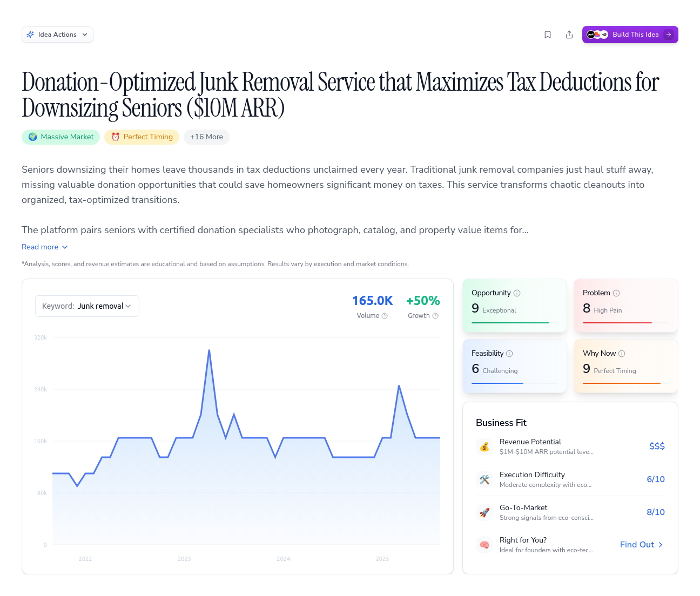
Task: Click the +50% growth value
Action: point(423,301)
